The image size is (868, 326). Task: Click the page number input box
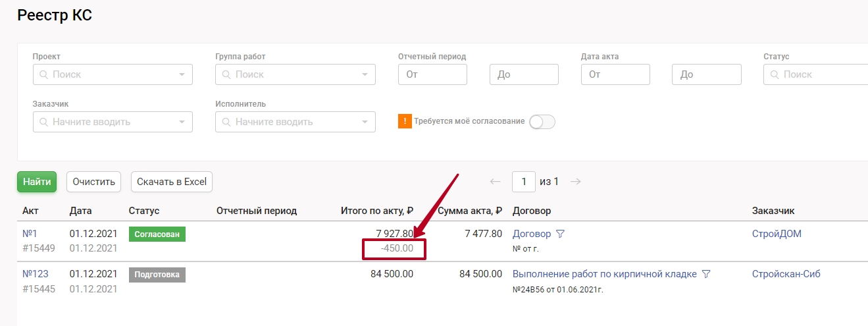524,182
